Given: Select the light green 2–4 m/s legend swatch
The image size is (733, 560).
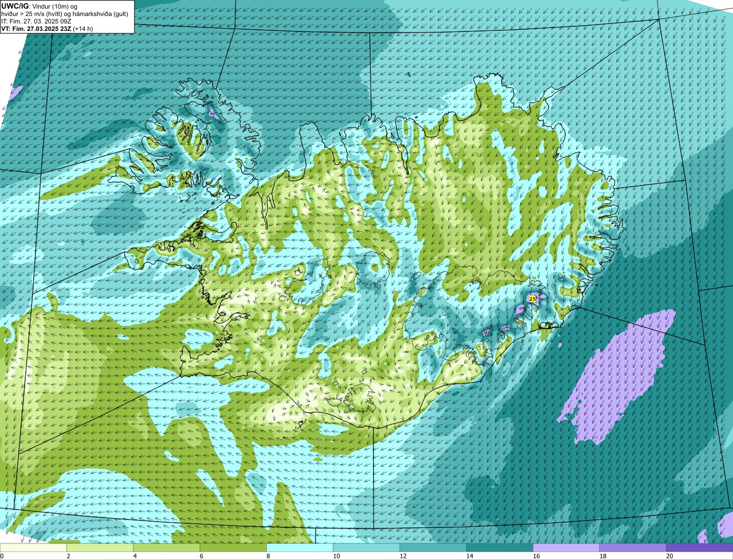Looking at the screenshot, I should pyautogui.click(x=101, y=548).
